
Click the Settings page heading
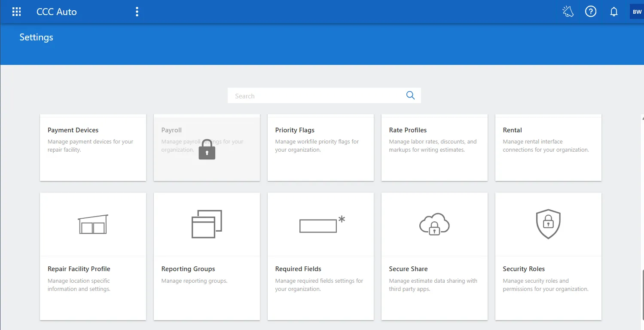37,37
